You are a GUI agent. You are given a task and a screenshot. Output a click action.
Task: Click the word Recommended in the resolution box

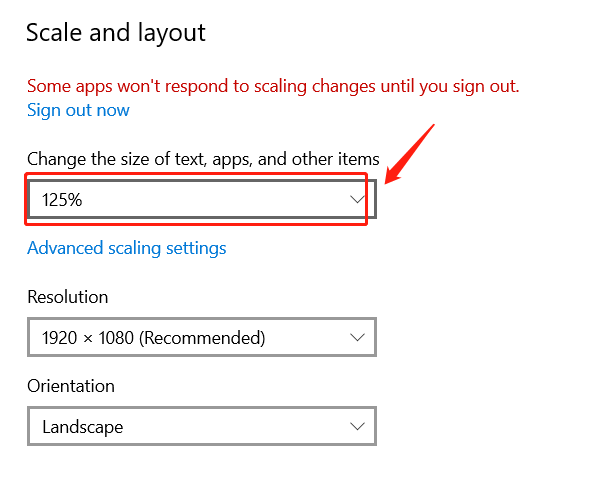(201, 338)
